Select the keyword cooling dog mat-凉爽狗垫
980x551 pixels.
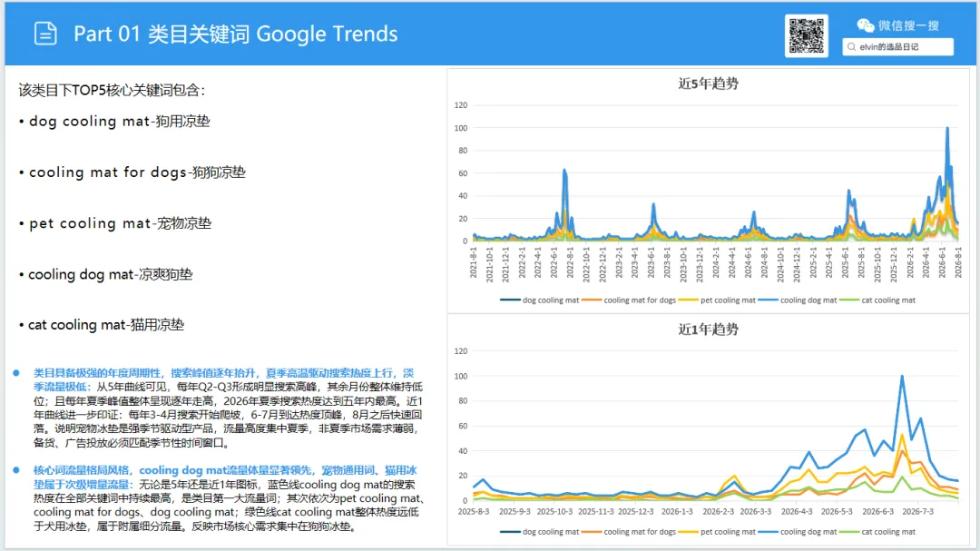click(111, 274)
